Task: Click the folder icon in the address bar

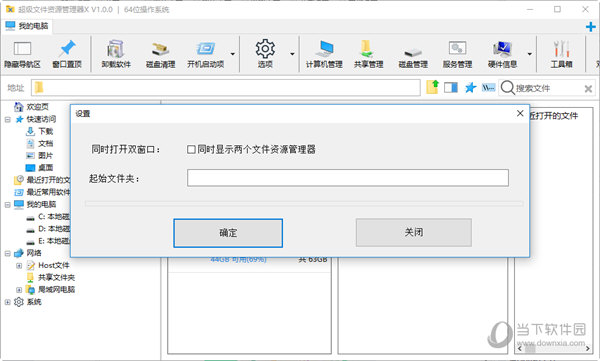Action: [x=39, y=88]
